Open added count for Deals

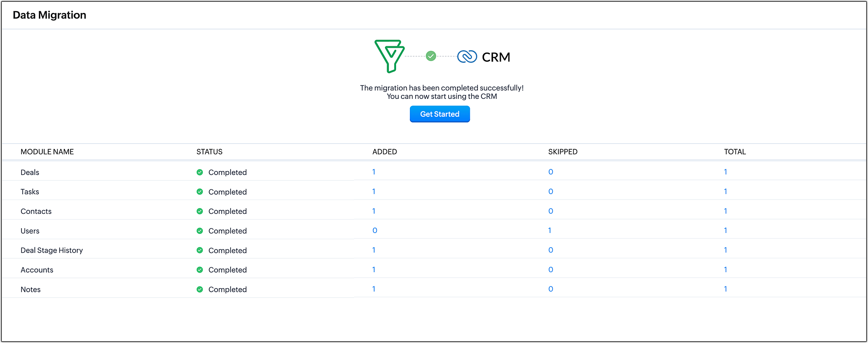(x=374, y=172)
